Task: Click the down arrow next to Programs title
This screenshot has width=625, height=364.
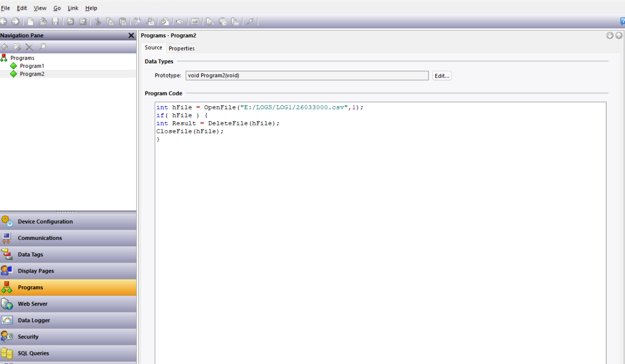Action: pos(609,36)
